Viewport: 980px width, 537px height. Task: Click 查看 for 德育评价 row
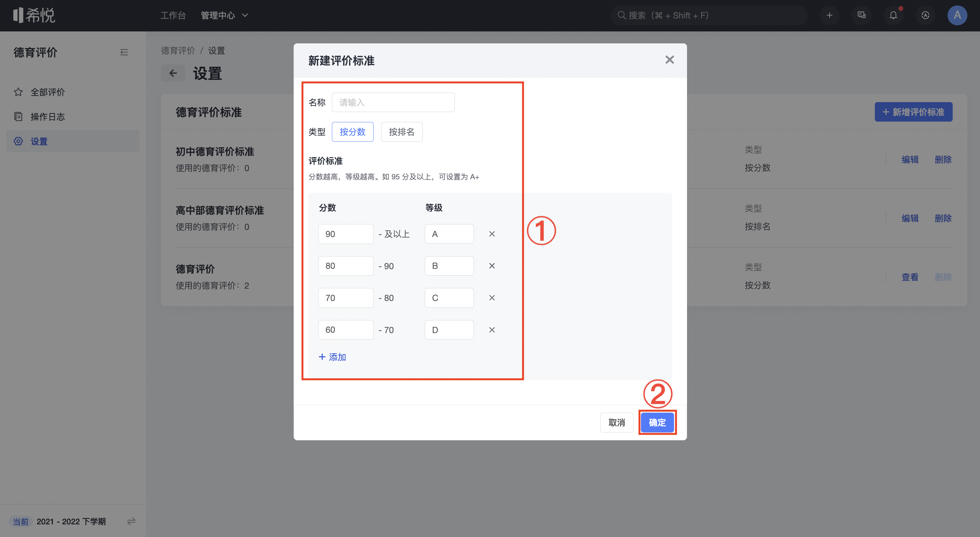click(910, 277)
